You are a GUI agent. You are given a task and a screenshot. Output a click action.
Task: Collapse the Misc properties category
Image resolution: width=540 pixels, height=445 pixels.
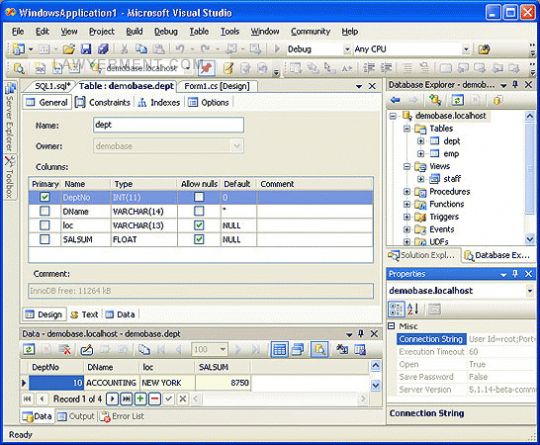pos(392,326)
